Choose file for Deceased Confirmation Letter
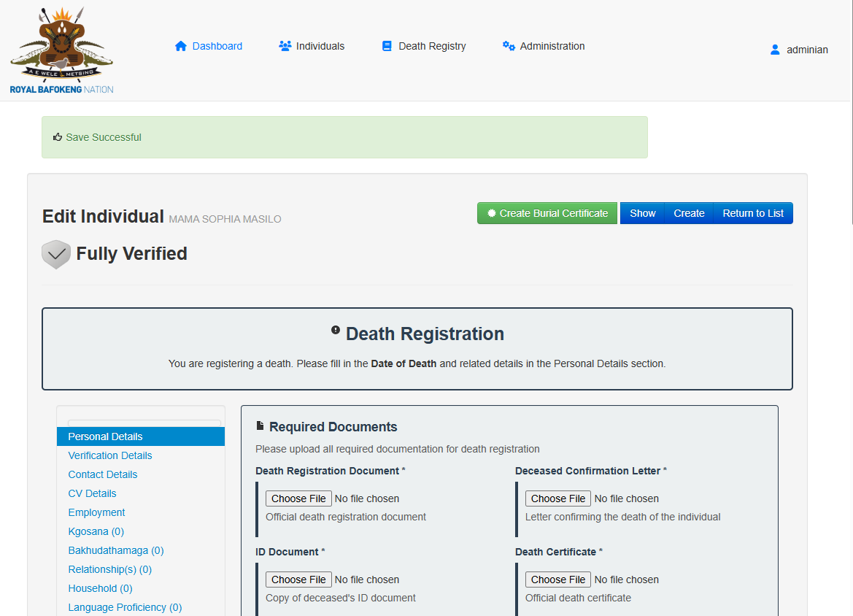Viewport: 853px width, 616px height. [558, 498]
